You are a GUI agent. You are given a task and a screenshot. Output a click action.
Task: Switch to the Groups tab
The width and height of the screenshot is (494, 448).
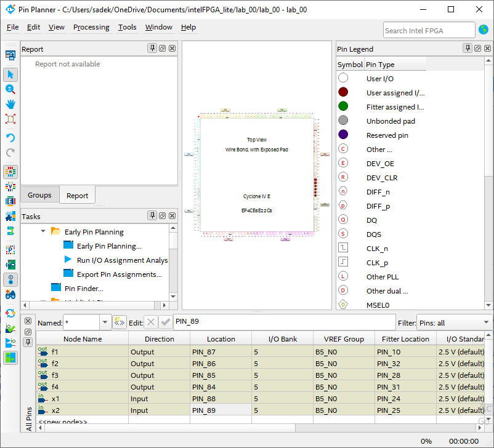pyautogui.click(x=39, y=195)
